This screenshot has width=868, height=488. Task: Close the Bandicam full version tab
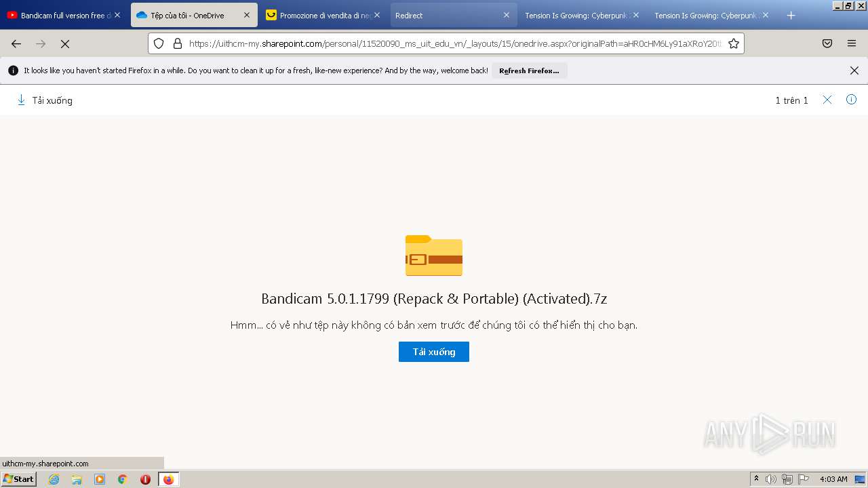[x=117, y=15]
